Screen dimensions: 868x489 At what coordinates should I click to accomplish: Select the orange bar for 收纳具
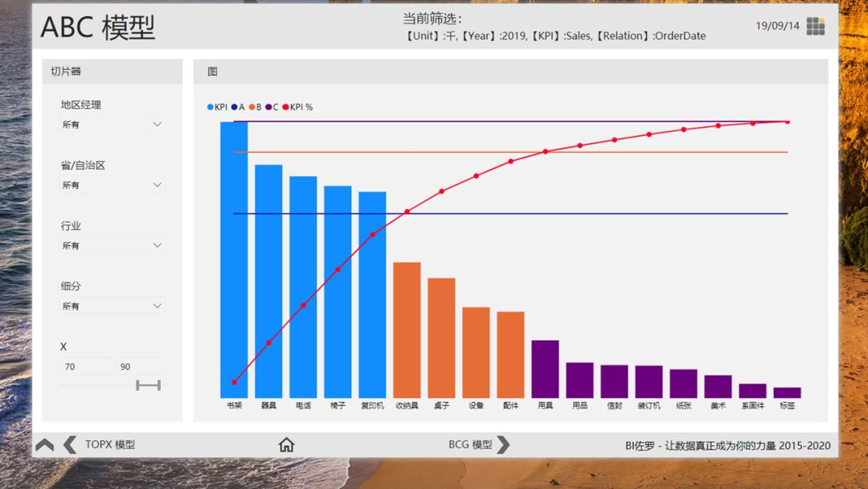point(407,330)
